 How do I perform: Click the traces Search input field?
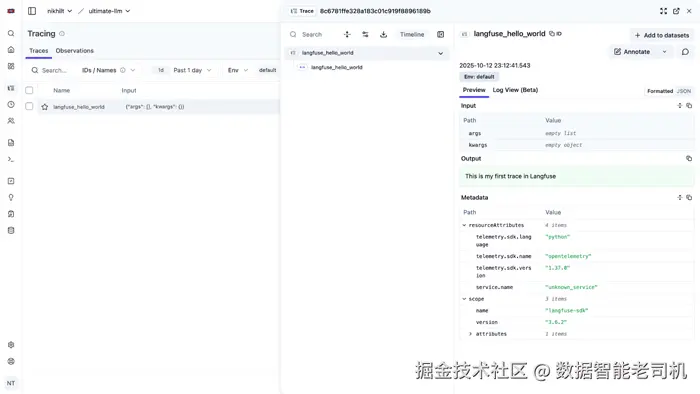54,71
